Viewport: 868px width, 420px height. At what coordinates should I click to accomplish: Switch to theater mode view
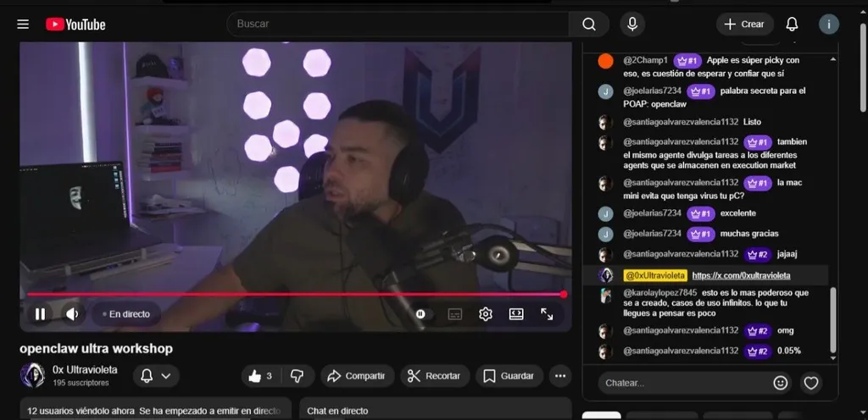click(516, 314)
